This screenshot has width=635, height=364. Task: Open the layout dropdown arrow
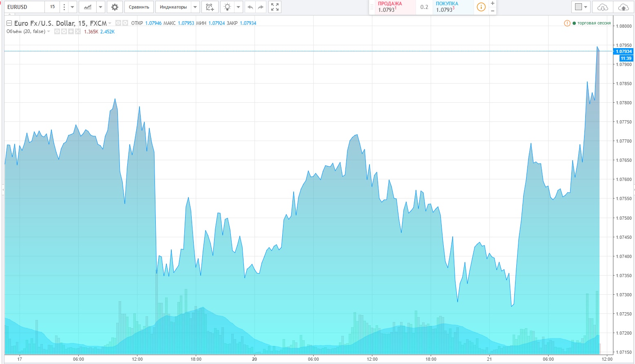[586, 7]
